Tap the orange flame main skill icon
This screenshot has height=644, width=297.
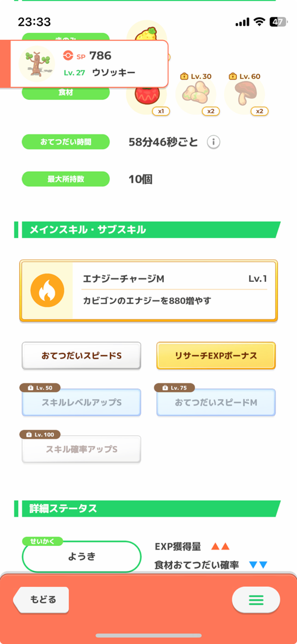pos(47,291)
